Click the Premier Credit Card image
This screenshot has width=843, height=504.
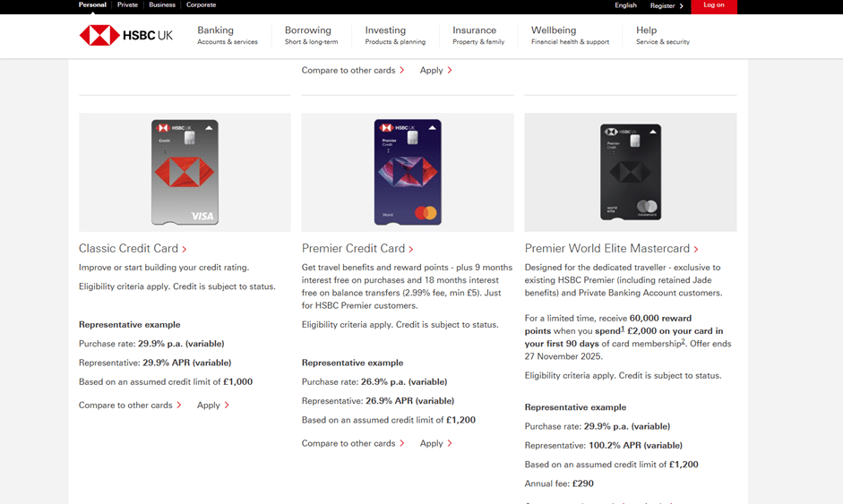[408, 173]
